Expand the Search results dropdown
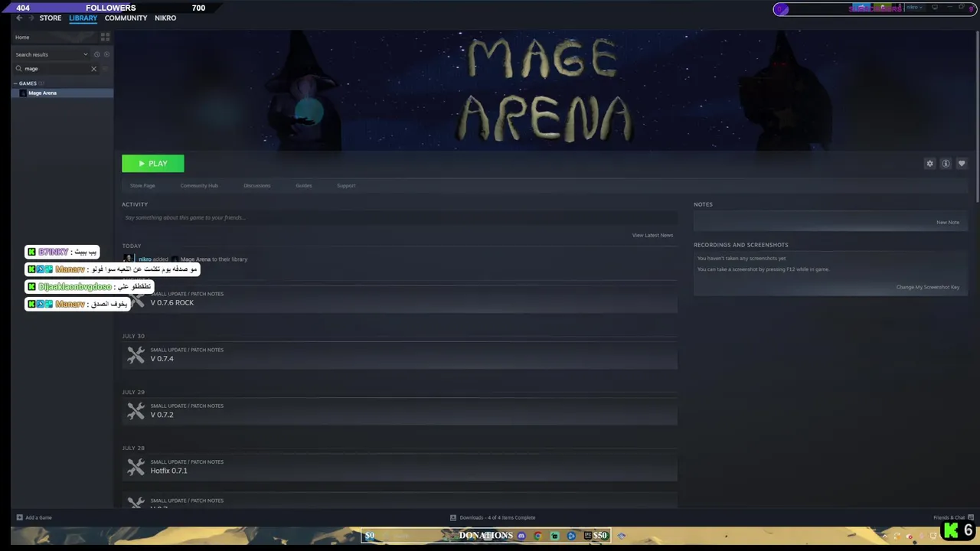This screenshot has height=551, width=980. pos(51,54)
